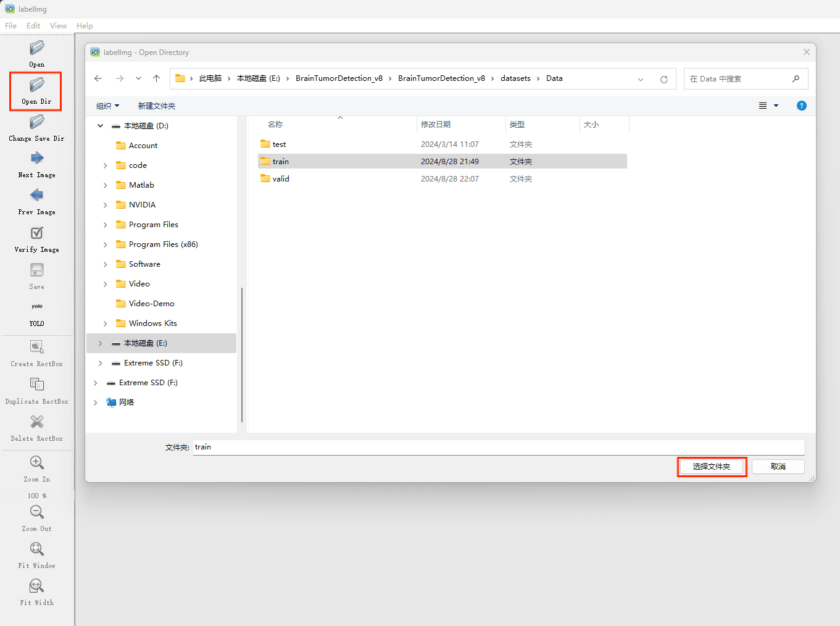Navigate up one directory level
The image size is (840, 626).
[x=157, y=78]
